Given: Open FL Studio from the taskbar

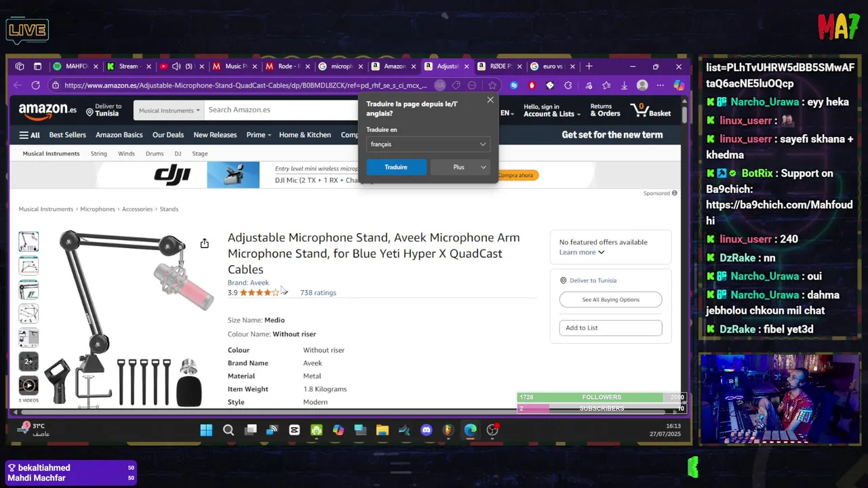Looking at the screenshot, I should pyautogui.click(x=448, y=430).
